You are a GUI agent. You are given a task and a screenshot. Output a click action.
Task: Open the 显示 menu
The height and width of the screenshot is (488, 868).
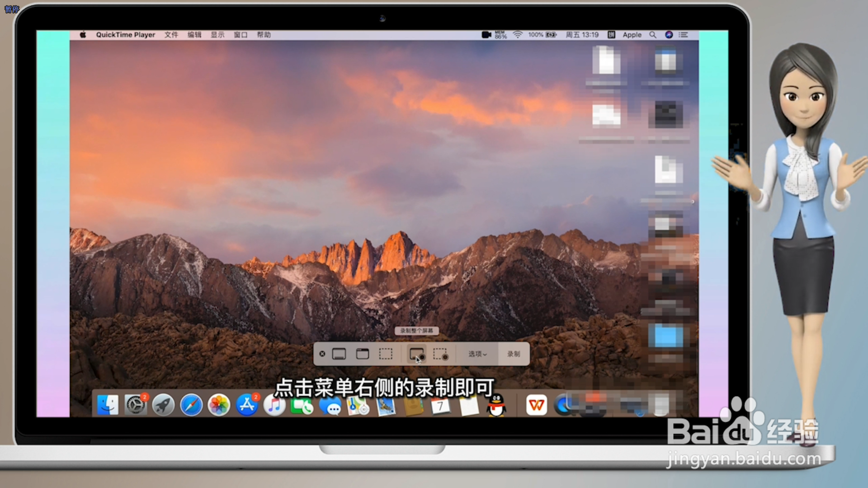click(x=217, y=35)
